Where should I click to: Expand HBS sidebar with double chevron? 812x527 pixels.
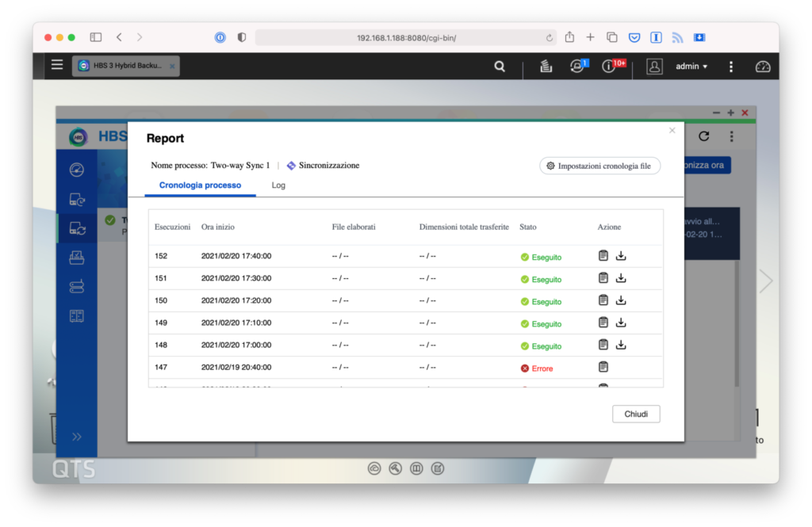click(77, 436)
